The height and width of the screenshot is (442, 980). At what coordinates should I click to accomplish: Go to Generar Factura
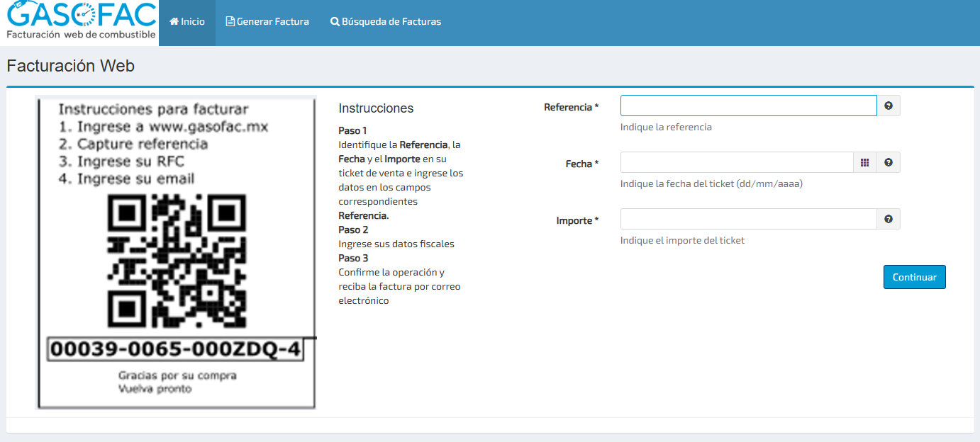click(267, 22)
